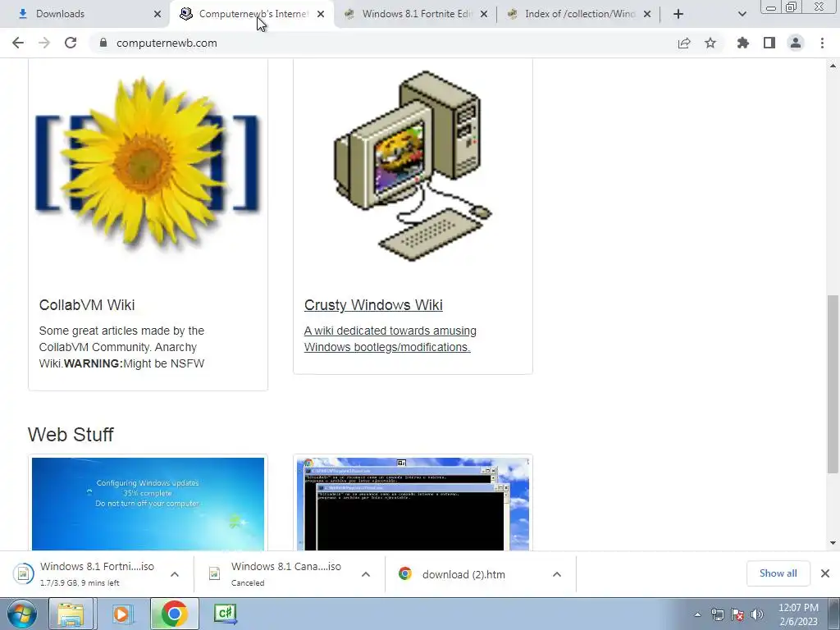Open the Crusty Windows Wiki title link
Viewport: 840px width, 630px height.
[373, 305]
